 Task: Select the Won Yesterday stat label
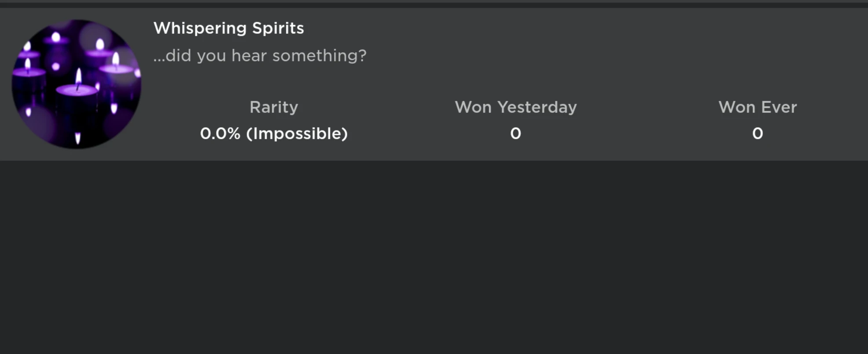tap(515, 107)
